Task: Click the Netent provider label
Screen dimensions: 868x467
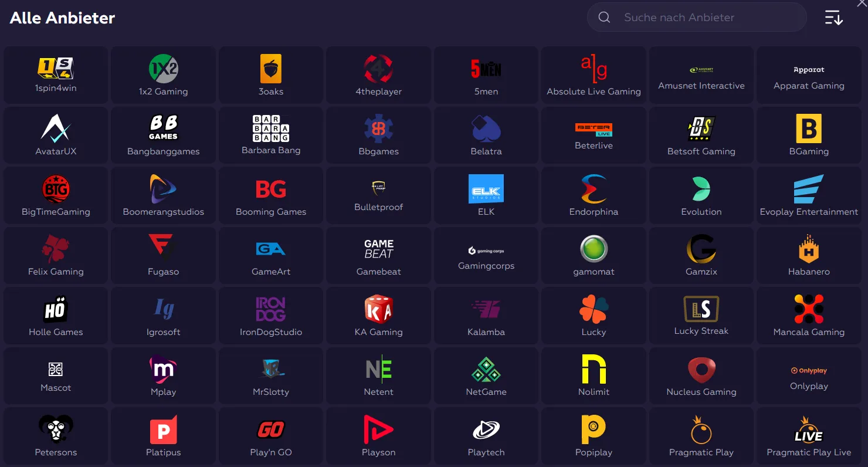Action: click(378, 392)
